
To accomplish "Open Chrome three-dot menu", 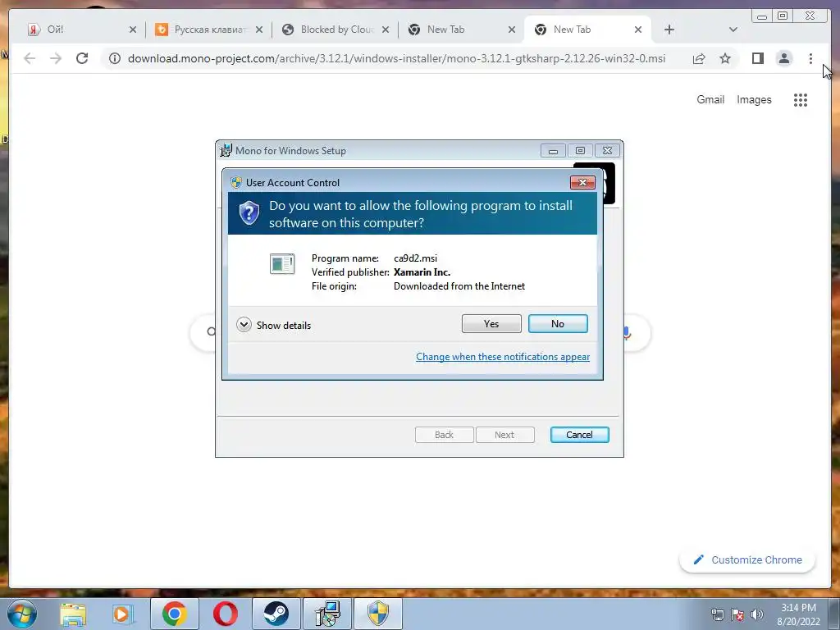I will (810, 58).
